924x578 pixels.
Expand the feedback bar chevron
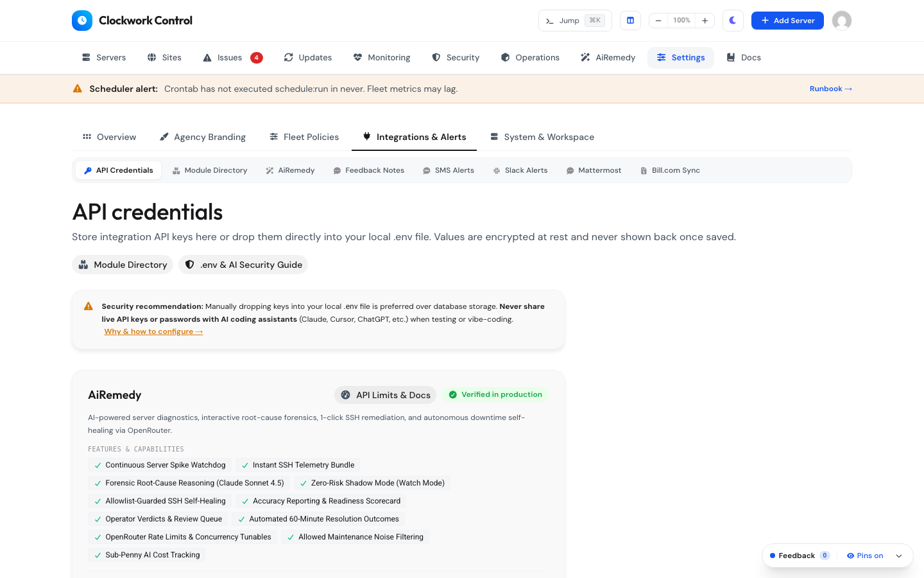899,556
